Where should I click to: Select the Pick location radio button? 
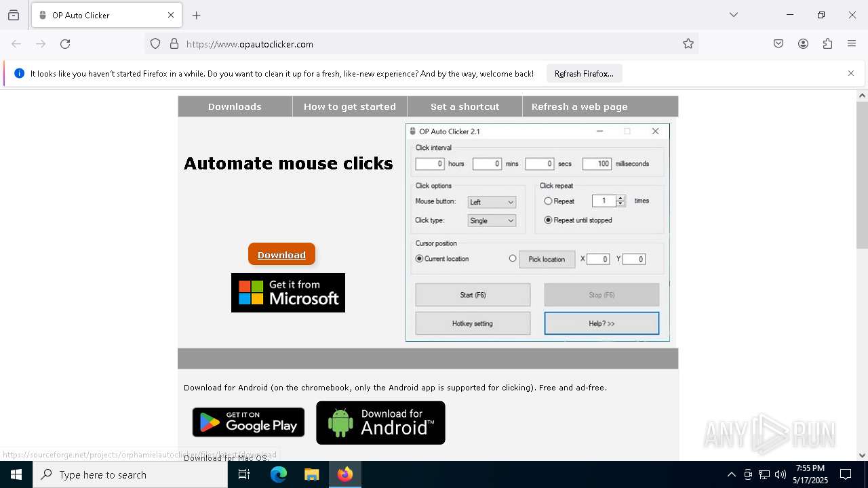coord(513,259)
